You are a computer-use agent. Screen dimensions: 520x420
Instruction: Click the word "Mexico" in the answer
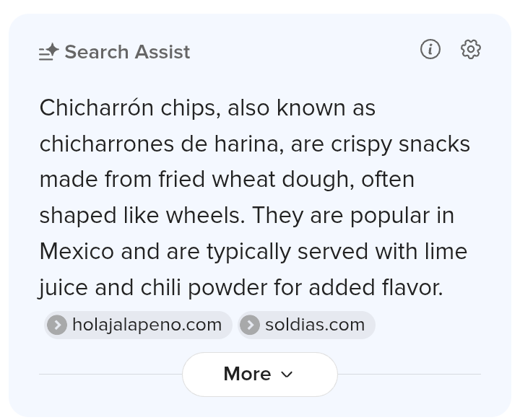[x=77, y=251]
